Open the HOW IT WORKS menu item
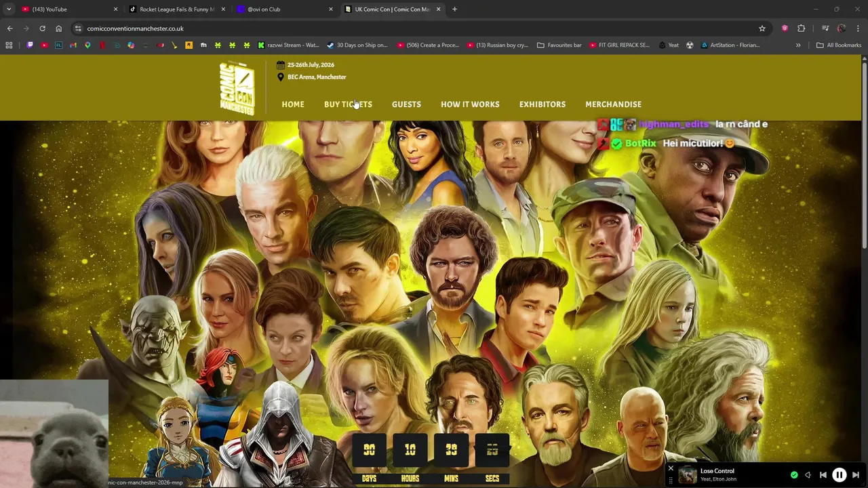Image resolution: width=868 pixels, height=488 pixels. click(x=470, y=104)
